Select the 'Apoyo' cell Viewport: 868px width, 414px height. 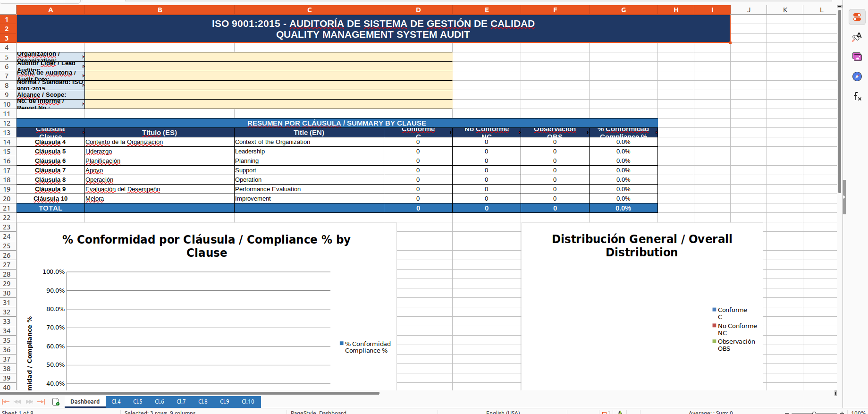tap(160, 170)
